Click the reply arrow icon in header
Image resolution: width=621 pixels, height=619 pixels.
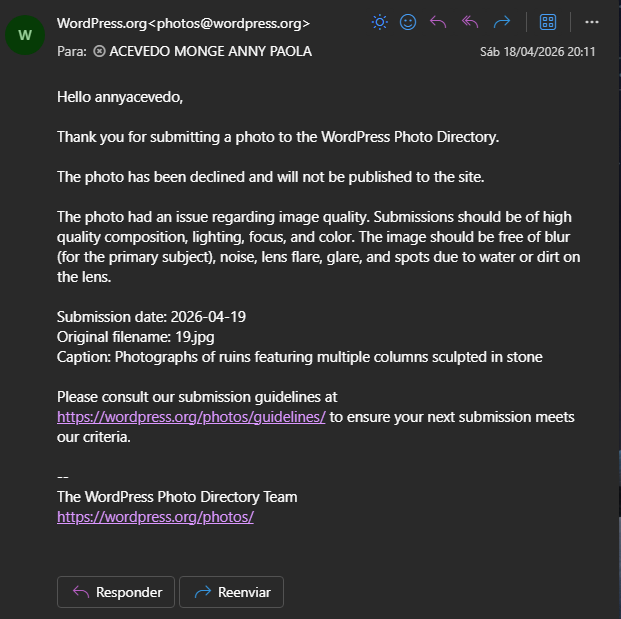pos(438,22)
